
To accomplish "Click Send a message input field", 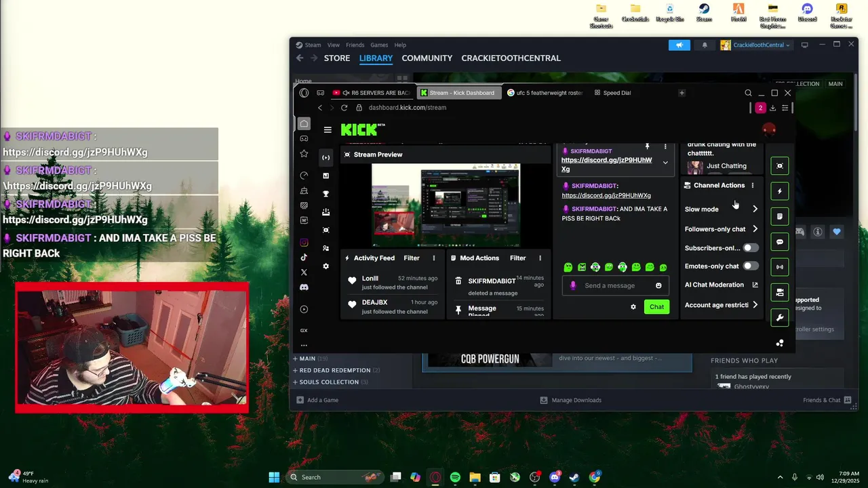I will [x=616, y=285].
